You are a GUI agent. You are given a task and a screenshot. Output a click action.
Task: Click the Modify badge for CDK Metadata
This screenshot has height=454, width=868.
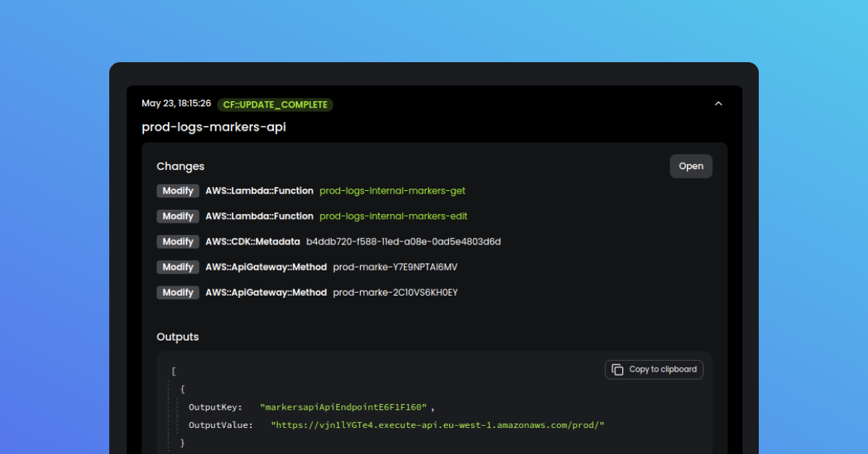pyautogui.click(x=178, y=241)
